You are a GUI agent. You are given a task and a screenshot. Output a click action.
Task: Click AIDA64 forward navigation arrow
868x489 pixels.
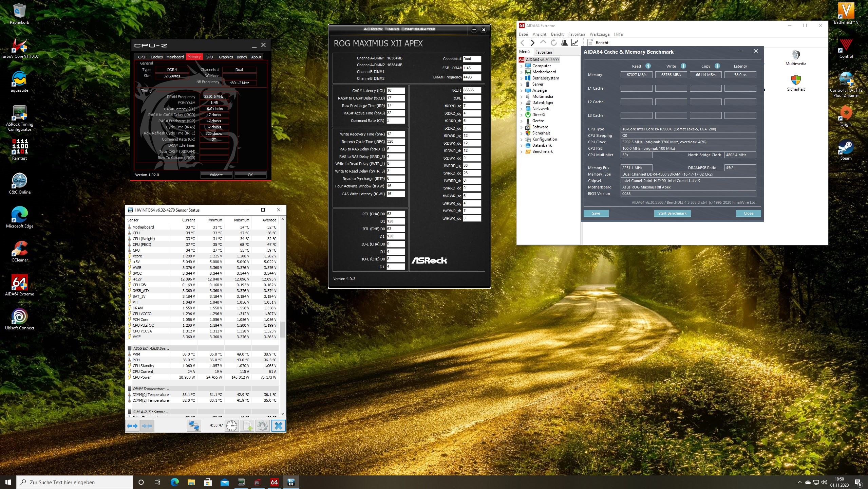tap(532, 43)
